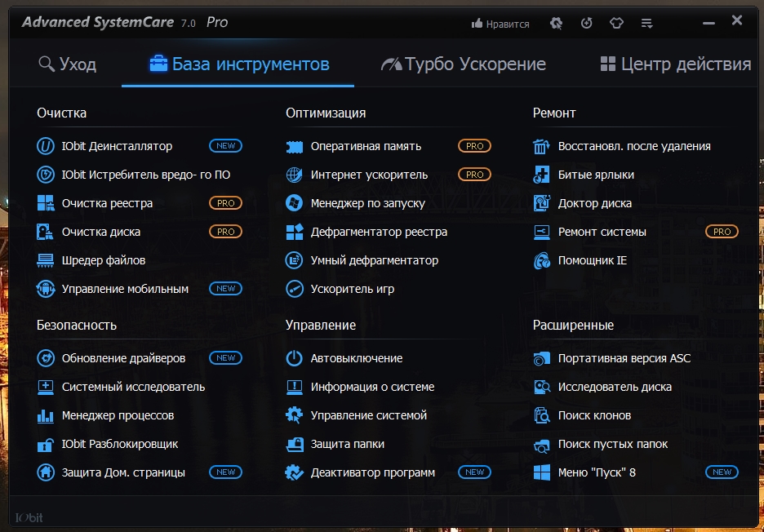Expand the main menu dropdown in title bar
Image resolution: width=764 pixels, height=532 pixels.
646,24
